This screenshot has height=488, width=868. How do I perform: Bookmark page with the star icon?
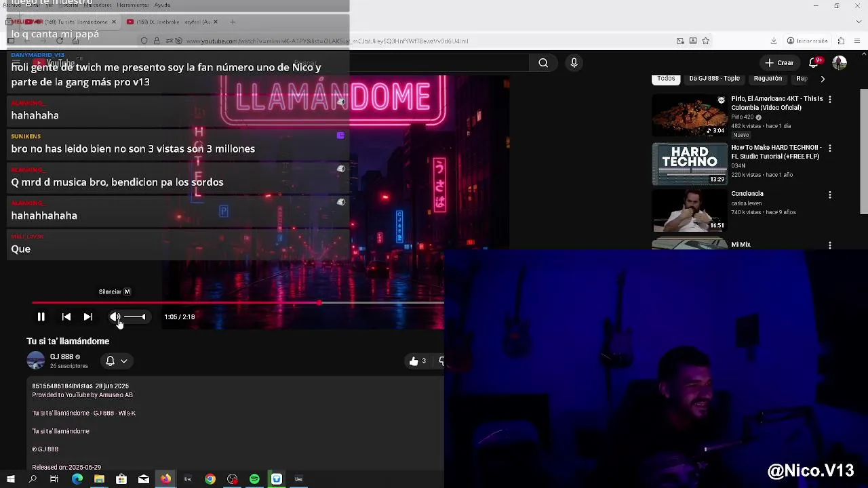click(x=705, y=41)
